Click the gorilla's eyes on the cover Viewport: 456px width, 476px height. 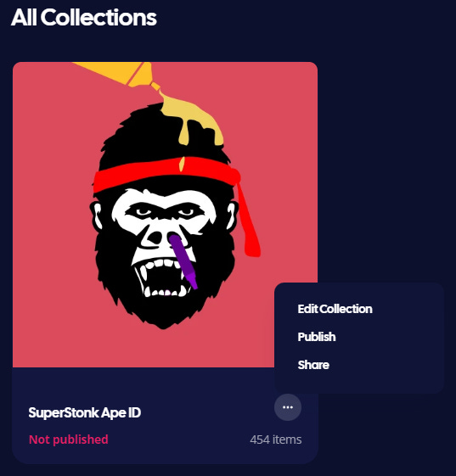point(166,211)
